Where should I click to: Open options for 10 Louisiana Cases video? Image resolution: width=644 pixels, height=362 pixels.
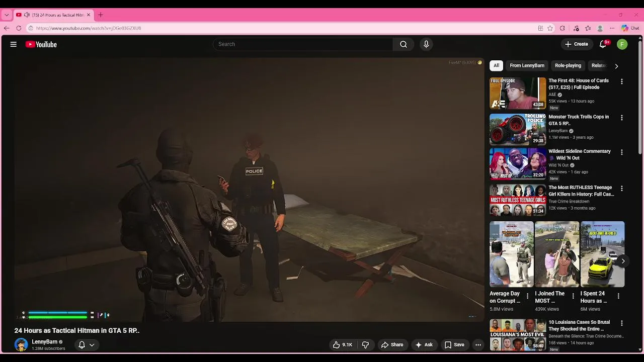pos(622,323)
